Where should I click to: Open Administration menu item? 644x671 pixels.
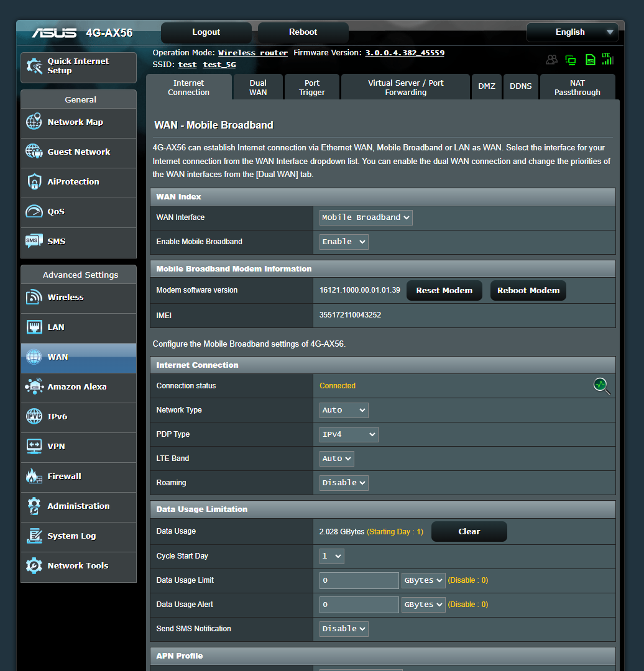pyautogui.click(x=79, y=507)
